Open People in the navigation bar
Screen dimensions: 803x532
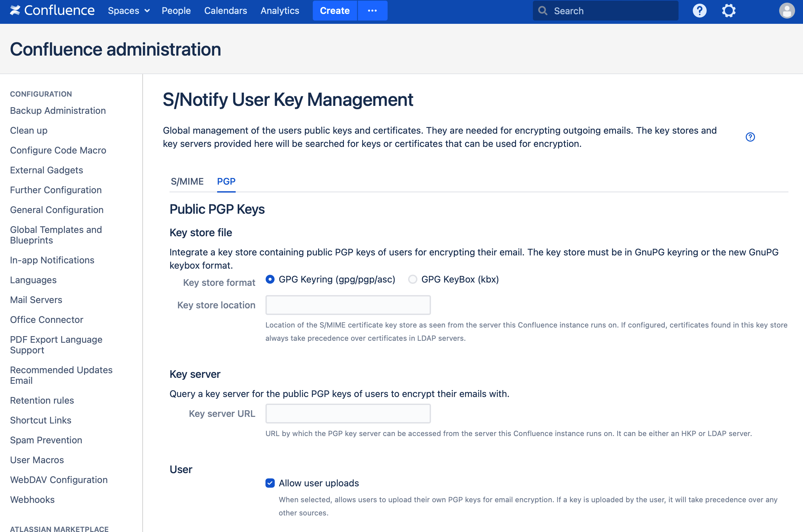[x=176, y=11]
